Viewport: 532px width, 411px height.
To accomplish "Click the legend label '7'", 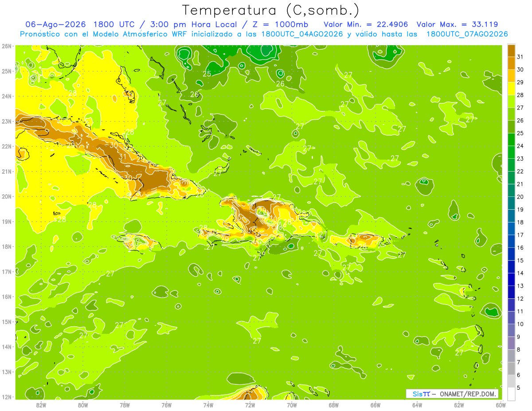I will coord(519,362).
